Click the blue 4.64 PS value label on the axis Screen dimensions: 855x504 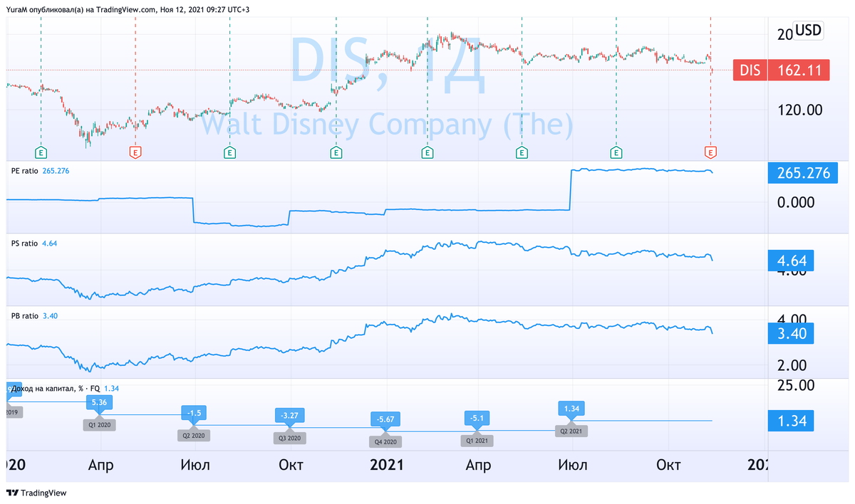[791, 261]
